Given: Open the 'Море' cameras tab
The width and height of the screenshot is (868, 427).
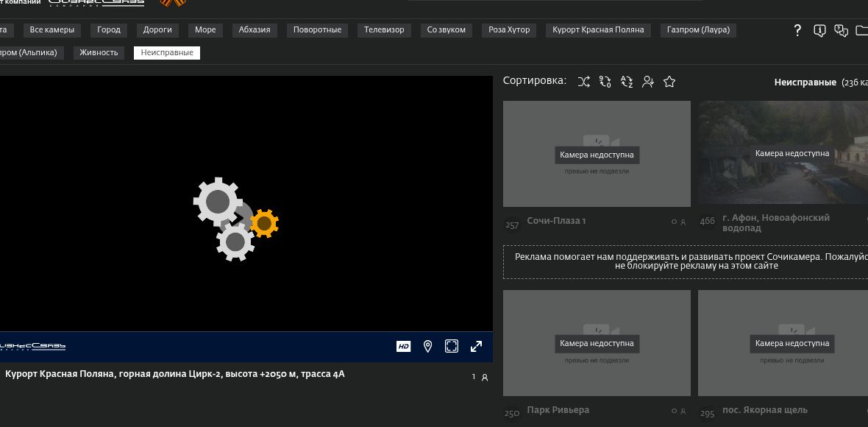Looking at the screenshot, I should [205, 30].
